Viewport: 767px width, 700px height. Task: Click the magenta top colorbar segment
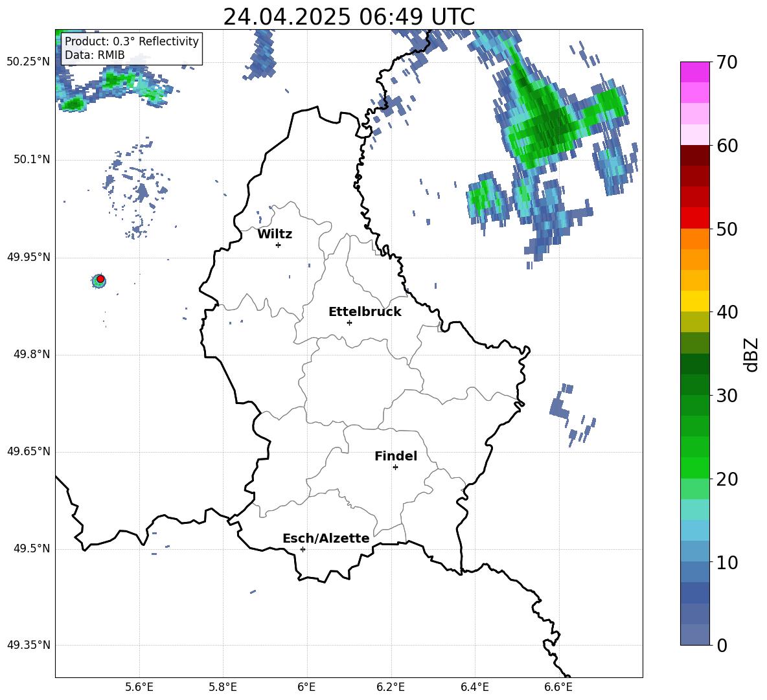tap(694, 72)
